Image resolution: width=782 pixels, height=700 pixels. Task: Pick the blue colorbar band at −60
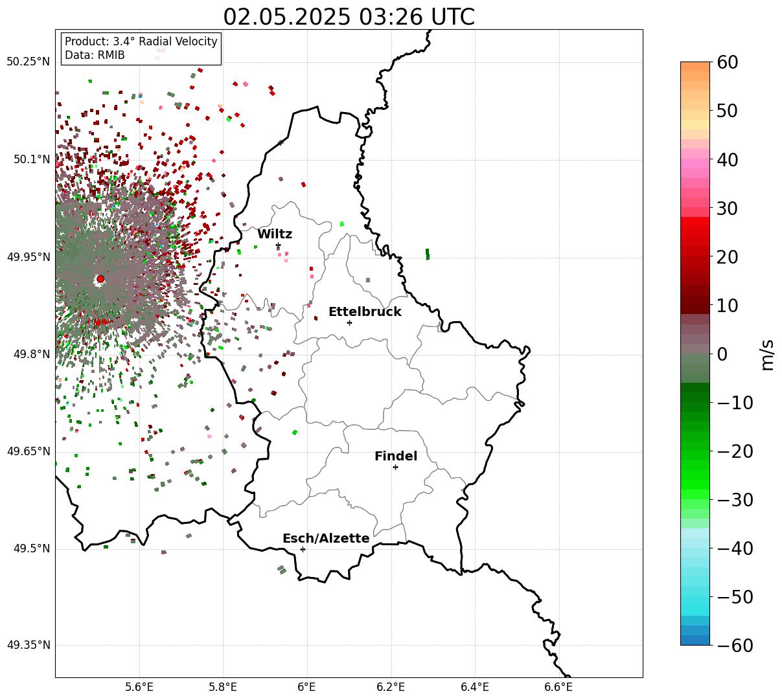695,640
